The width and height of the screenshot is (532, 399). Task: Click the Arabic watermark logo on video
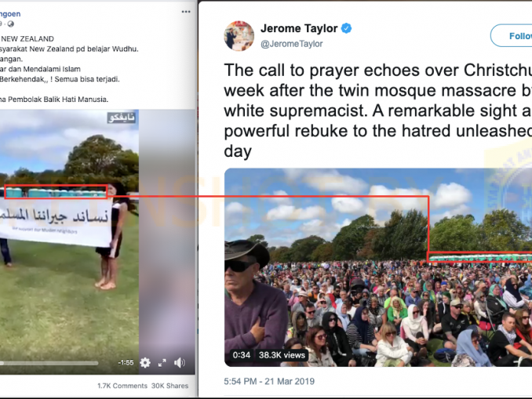(x=122, y=118)
